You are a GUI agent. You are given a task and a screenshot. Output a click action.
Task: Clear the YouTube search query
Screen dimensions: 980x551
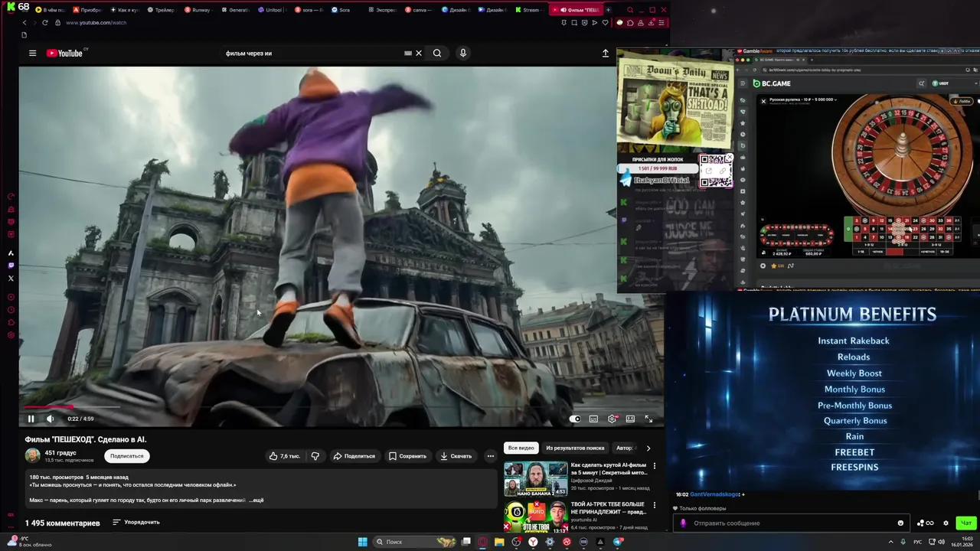[419, 53]
